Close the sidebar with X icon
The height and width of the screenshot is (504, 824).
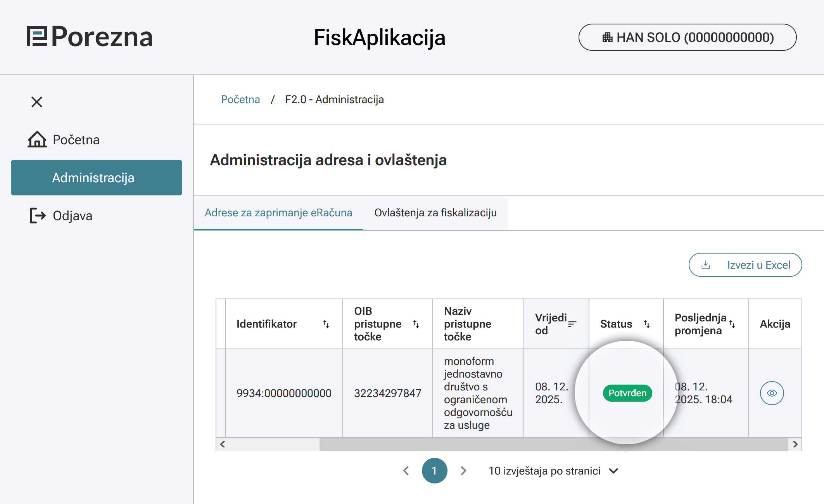[x=37, y=102]
